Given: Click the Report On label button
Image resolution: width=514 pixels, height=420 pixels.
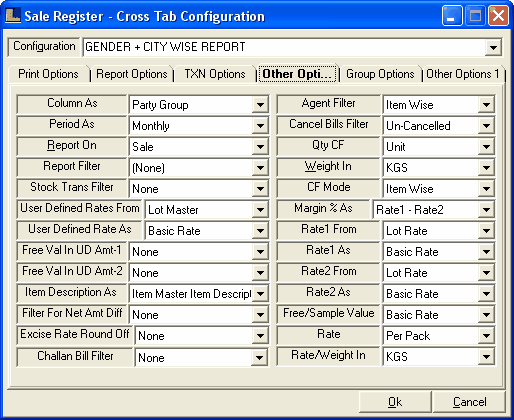Looking at the screenshot, I should tap(72, 146).
